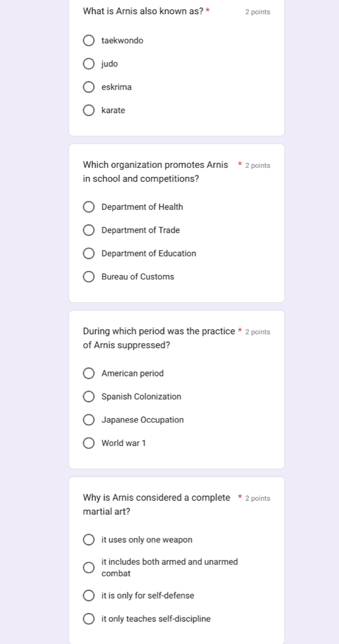Select Department of Health option
This screenshot has width=339, height=644.
coord(89,207)
